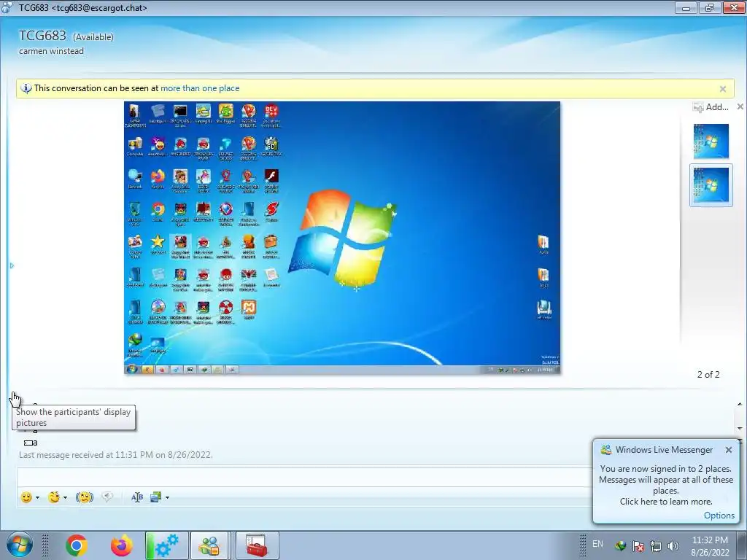Open the Windows Start menu
The width and height of the screenshot is (747, 560).
tap(19, 545)
